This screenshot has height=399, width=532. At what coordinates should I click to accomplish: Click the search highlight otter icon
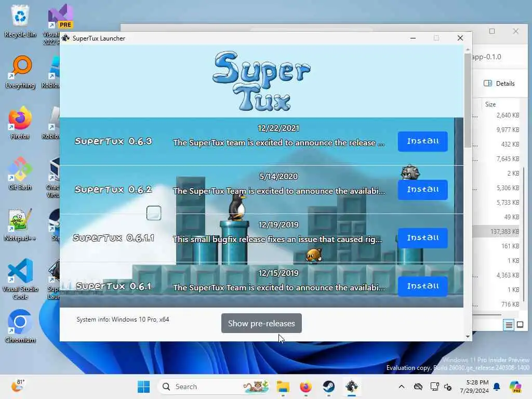[256, 387]
